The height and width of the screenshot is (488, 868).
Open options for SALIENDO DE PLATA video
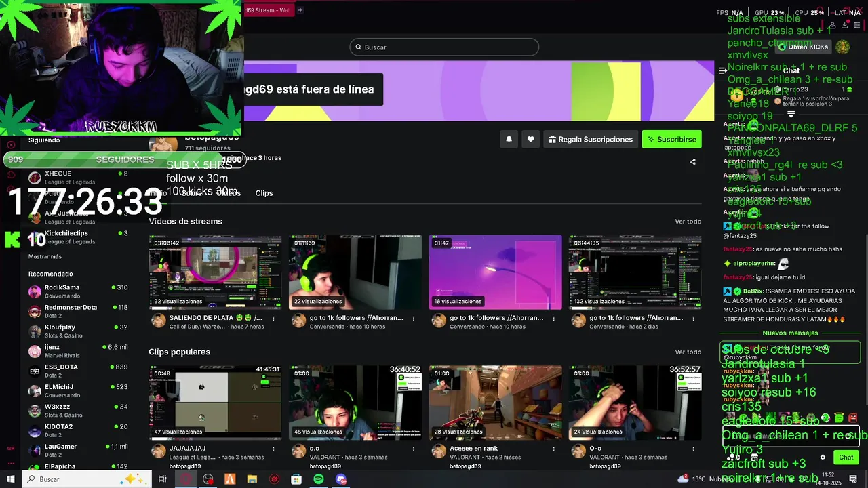point(274,318)
